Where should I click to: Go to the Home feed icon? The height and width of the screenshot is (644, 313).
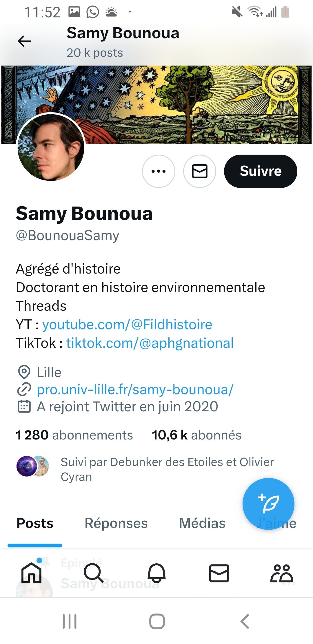click(x=31, y=573)
